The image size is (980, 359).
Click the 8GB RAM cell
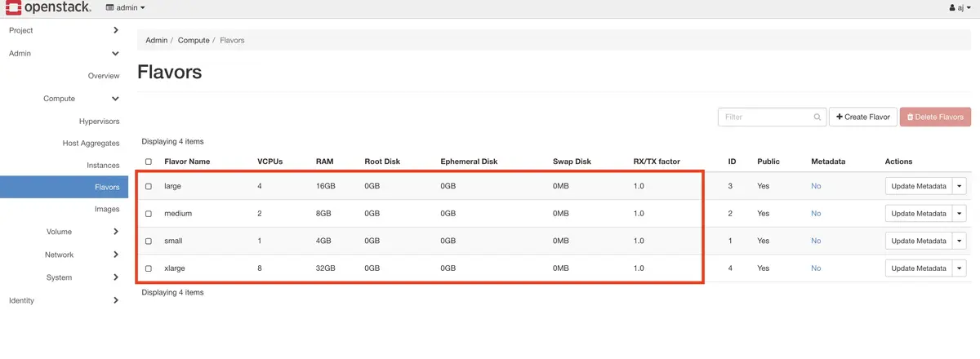[323, 214]
